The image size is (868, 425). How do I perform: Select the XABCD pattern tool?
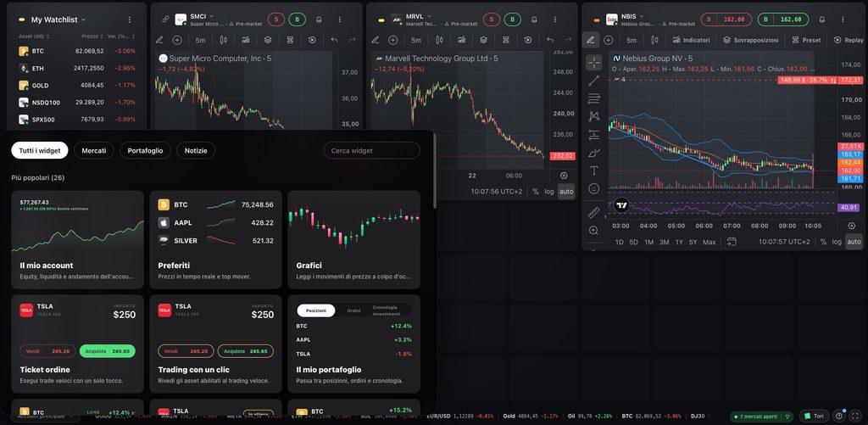point(594,116)
